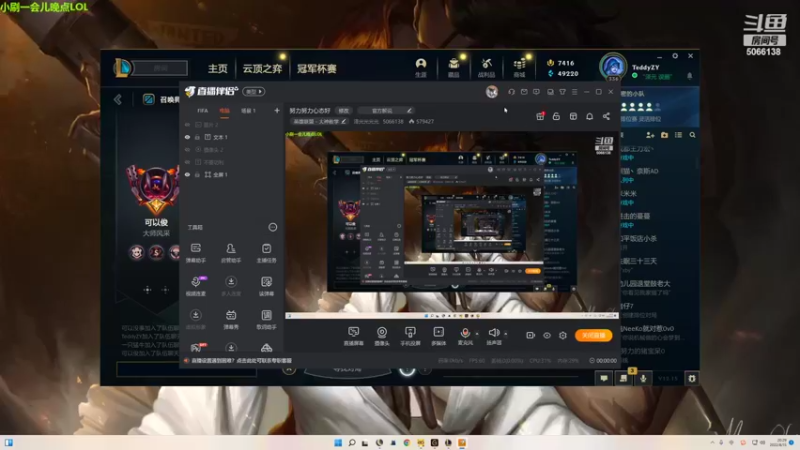Add a new scene with the plus button

[x=277, y=111]
